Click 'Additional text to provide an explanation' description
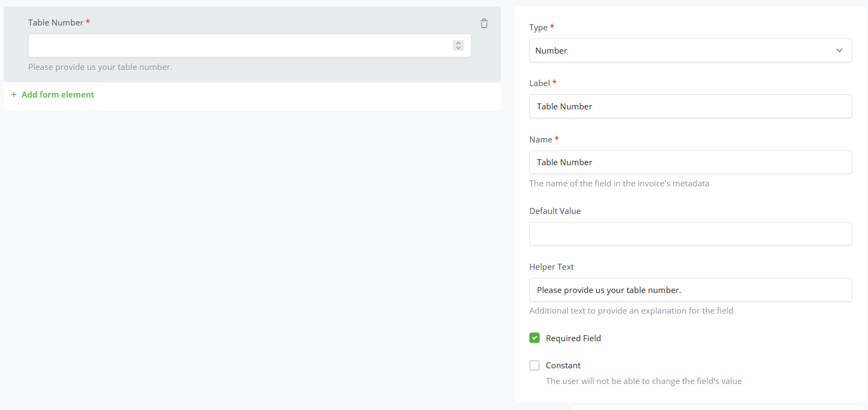This screenshot has height=410, width=868. click(x=631, y=310)
